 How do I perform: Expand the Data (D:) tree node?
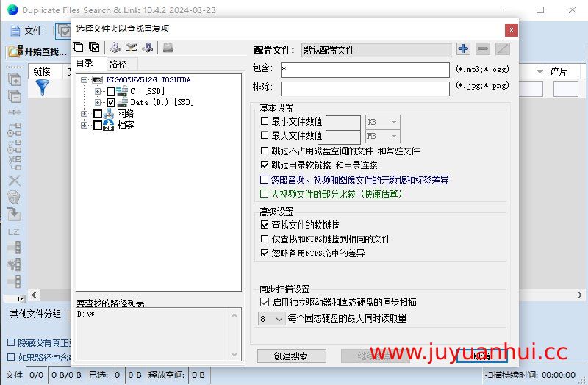[98, 102]
